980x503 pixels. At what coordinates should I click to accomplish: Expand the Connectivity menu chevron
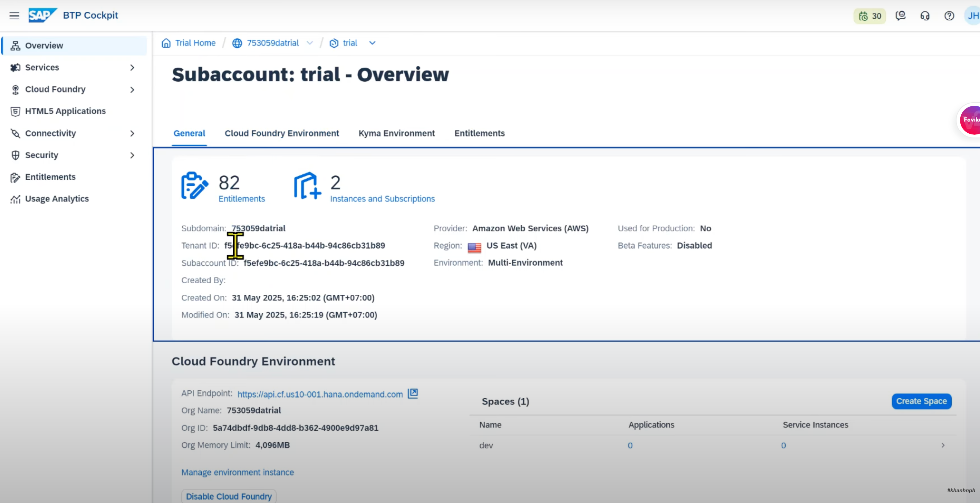[132, 134]
